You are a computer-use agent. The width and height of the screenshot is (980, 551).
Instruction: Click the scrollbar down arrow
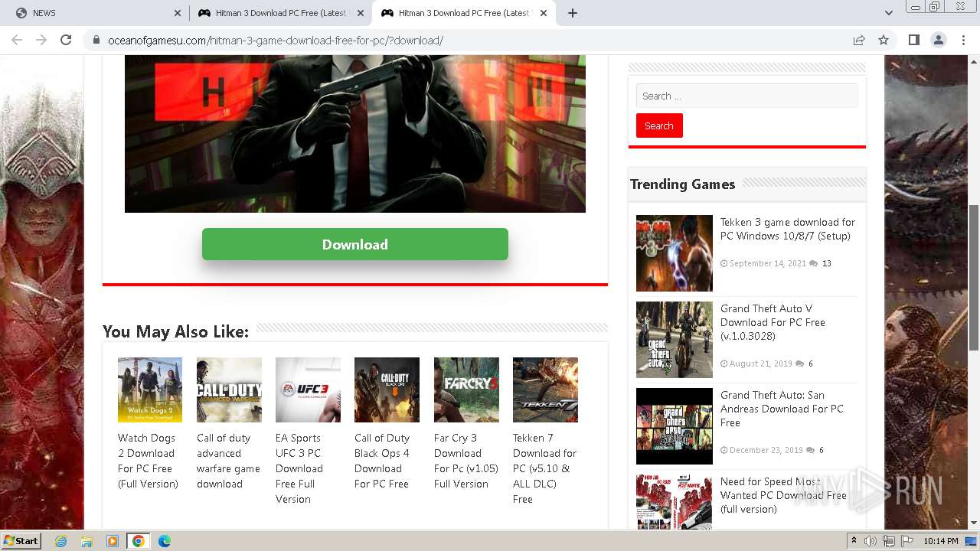(974, 523)
